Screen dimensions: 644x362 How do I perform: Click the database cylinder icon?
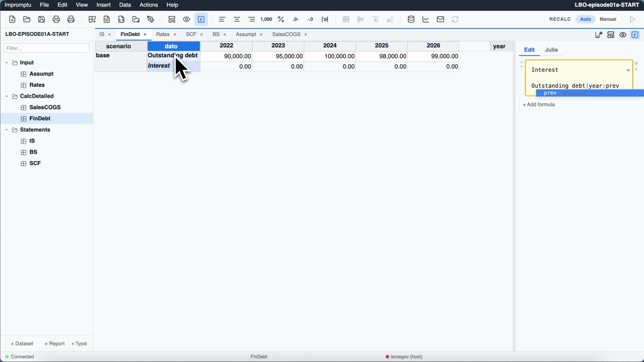411,19
